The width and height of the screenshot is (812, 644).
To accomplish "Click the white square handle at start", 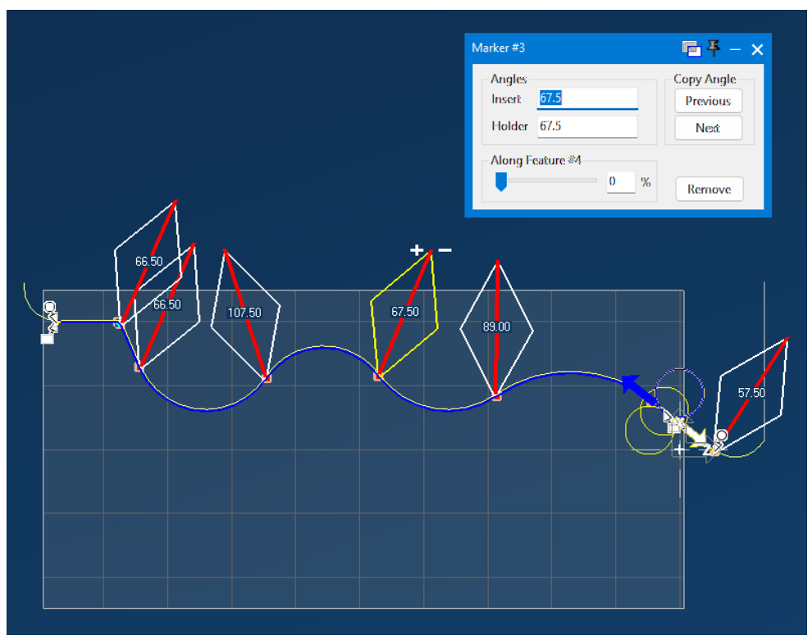I will [x=47, y=338].
